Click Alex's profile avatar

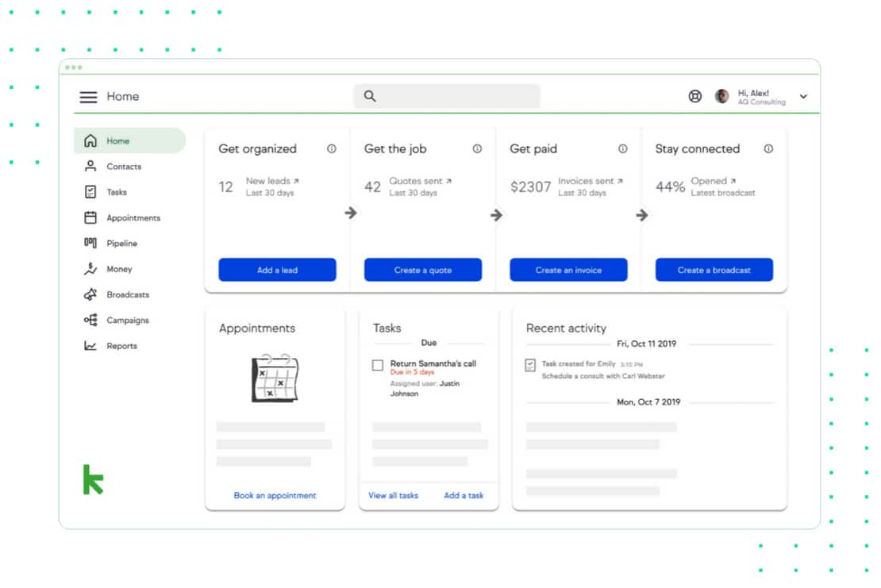(x=722, y=96)
